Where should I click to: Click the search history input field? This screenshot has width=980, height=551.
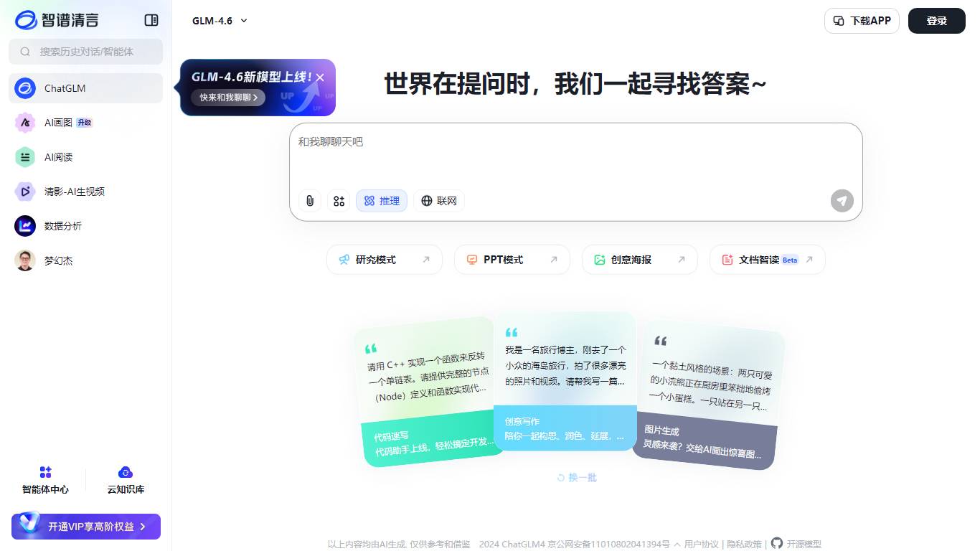[x=85, y=52]
